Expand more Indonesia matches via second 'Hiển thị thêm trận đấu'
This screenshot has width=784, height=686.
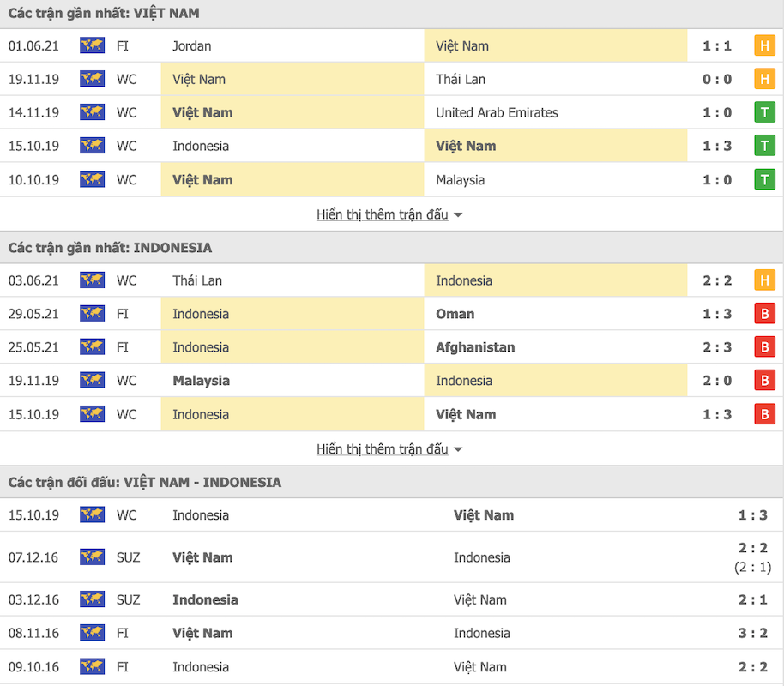(x=383, y=449)
